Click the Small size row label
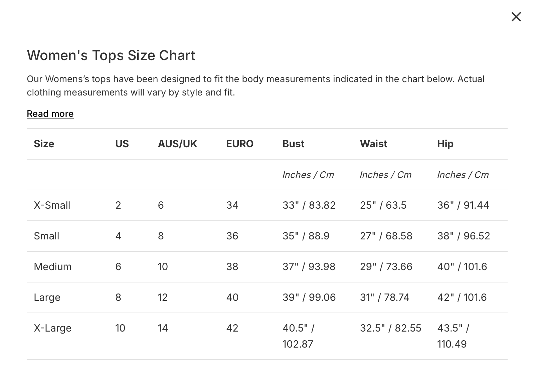 (x=46, y=236)
